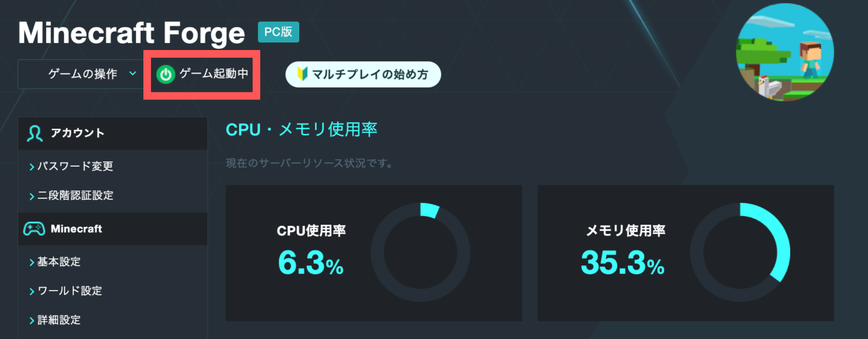Click the beginner leaf icon on マルチプレイ button
Viewport: 868px width, 339px height.
point(302,74)
